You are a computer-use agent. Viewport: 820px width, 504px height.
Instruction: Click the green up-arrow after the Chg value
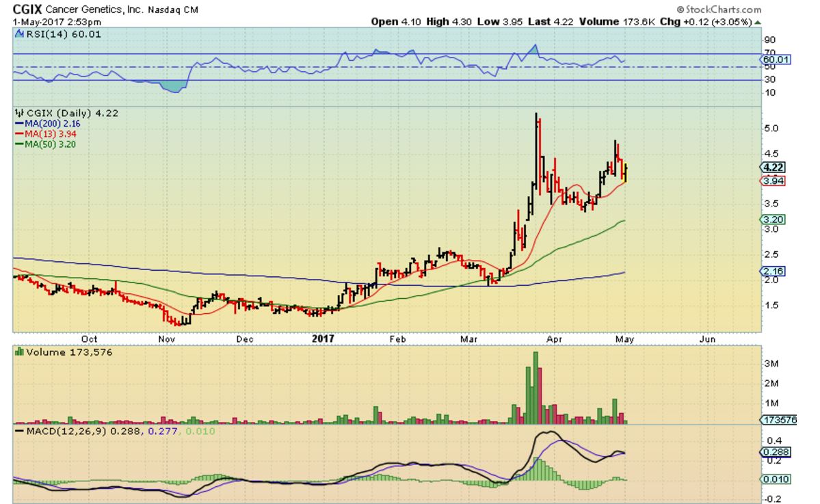[x=758, y=22]
